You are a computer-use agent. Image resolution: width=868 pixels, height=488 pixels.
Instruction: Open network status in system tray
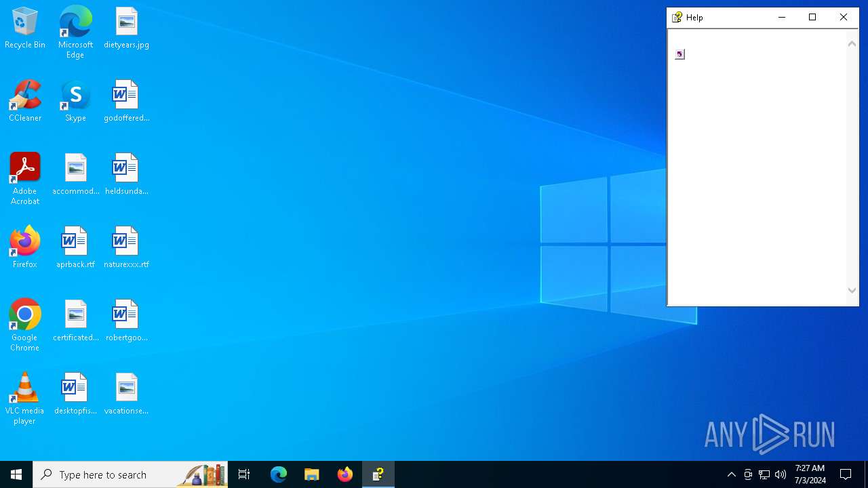(764, 474)
